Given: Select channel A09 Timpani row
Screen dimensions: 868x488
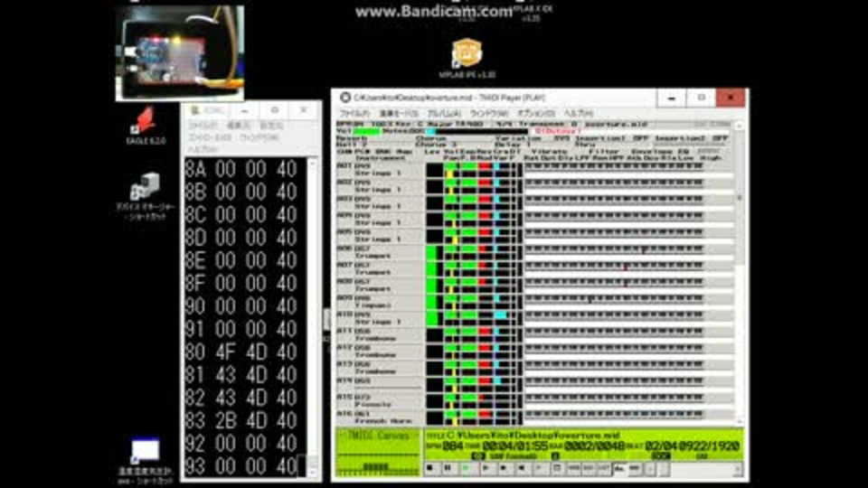Looking at the screenshot, I should [x=534, y=302].
